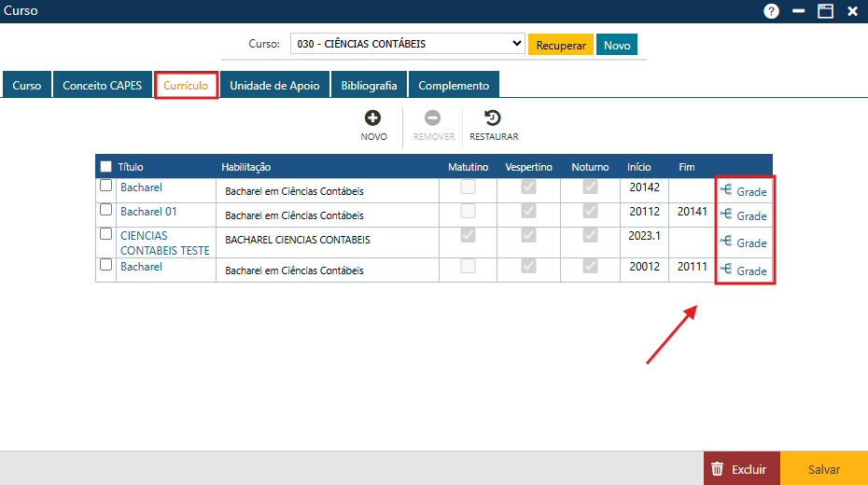This screenshot has width=868, height=485.
Task: Click the Título column header
Action: [130, 167]
